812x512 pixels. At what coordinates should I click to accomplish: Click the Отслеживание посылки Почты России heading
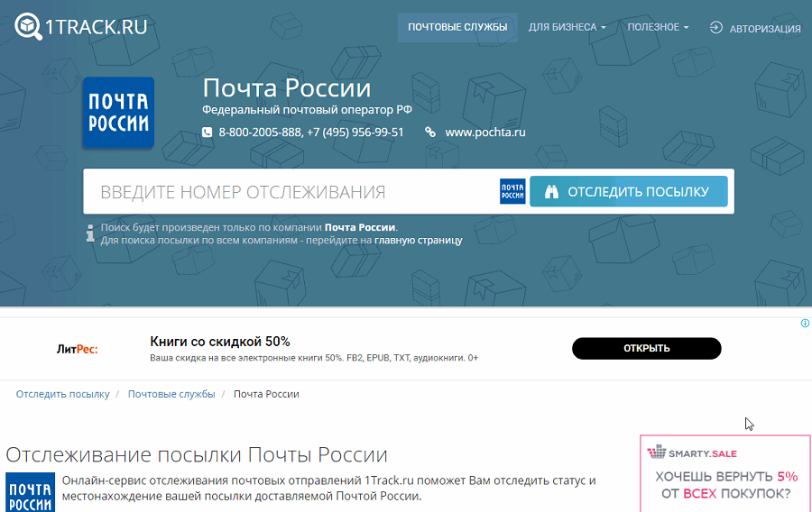(x=197, y=455)
